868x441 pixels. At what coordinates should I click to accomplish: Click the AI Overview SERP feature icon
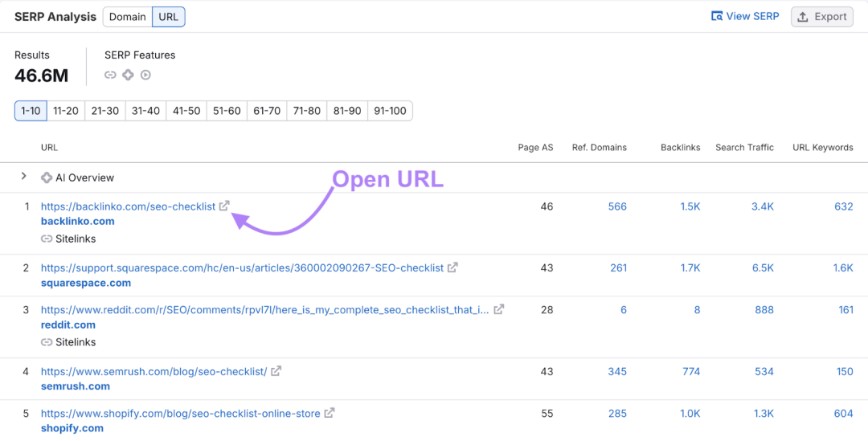click(x=128, y=75)
